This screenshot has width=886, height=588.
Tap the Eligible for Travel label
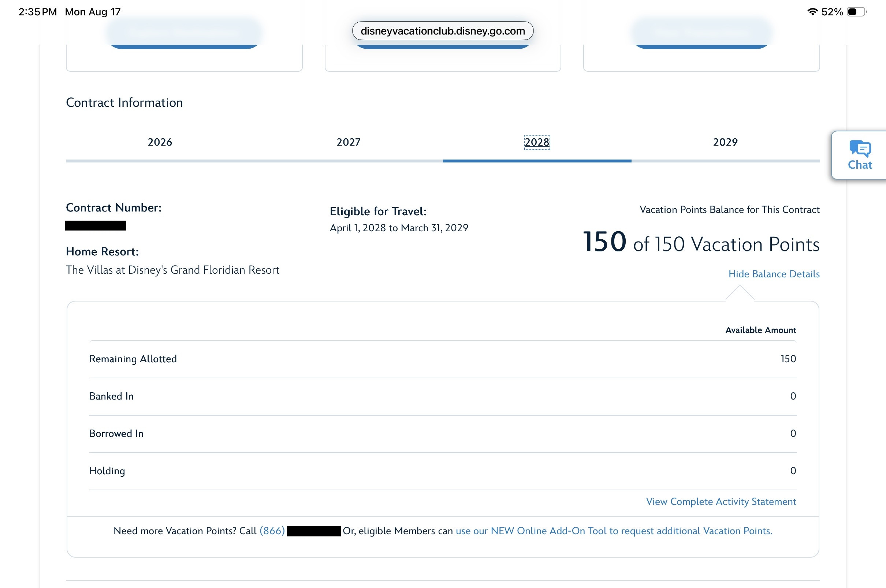(378, 211)
